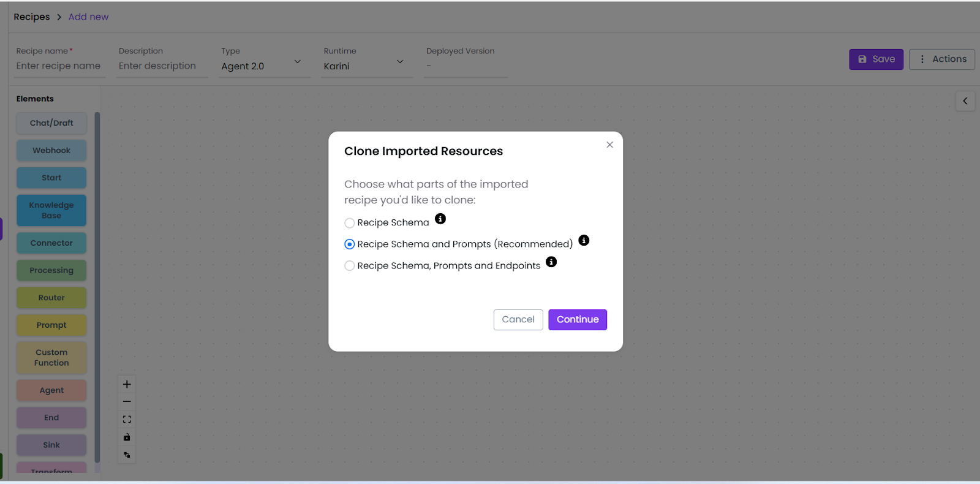Click the Recipe name input field
The width and height of the screenshot is (980, 484).
(x=59, y=66)
